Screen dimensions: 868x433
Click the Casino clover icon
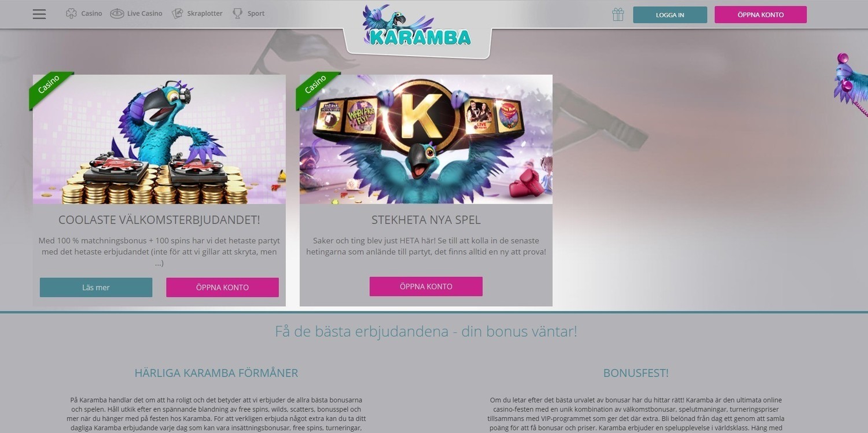(71, 14)
